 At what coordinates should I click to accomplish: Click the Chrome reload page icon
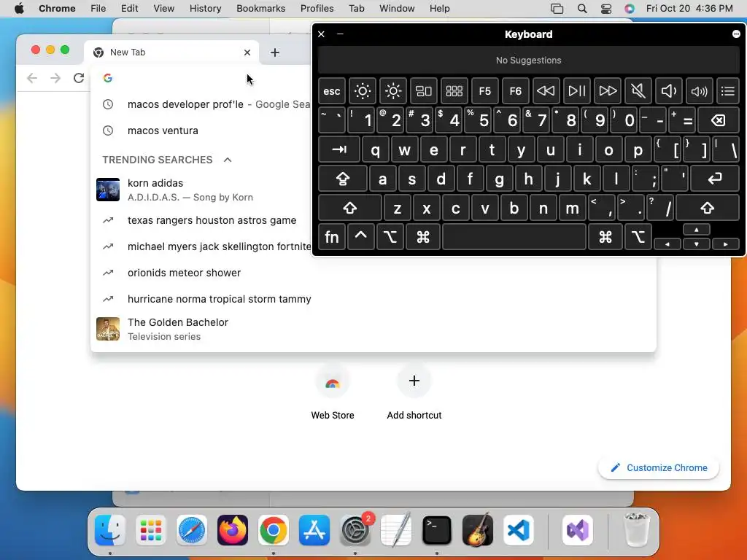click(79, 78)
